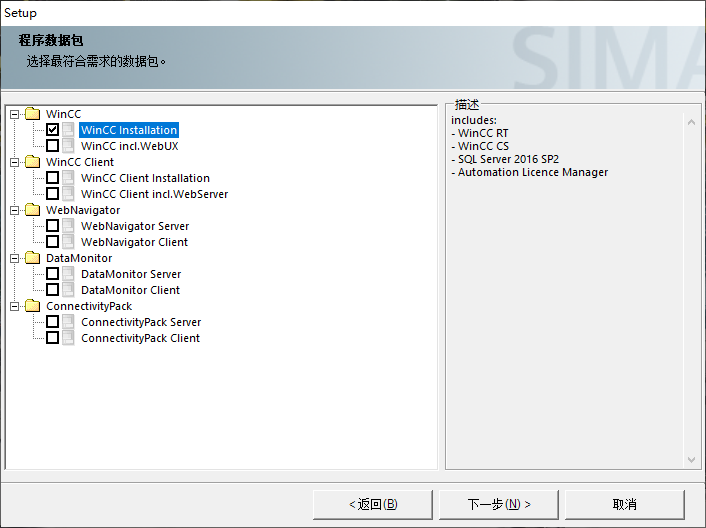
Task: Select the WinCC group label
Action: [63, 114]
